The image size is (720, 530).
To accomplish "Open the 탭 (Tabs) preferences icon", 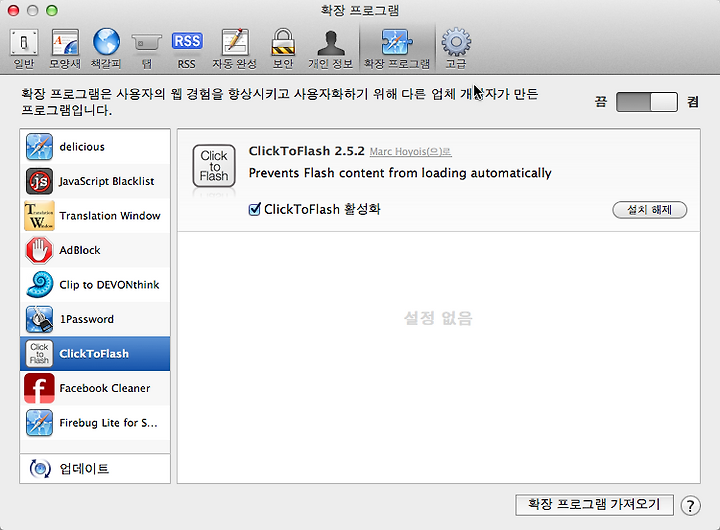I will (x=146, y=44).
